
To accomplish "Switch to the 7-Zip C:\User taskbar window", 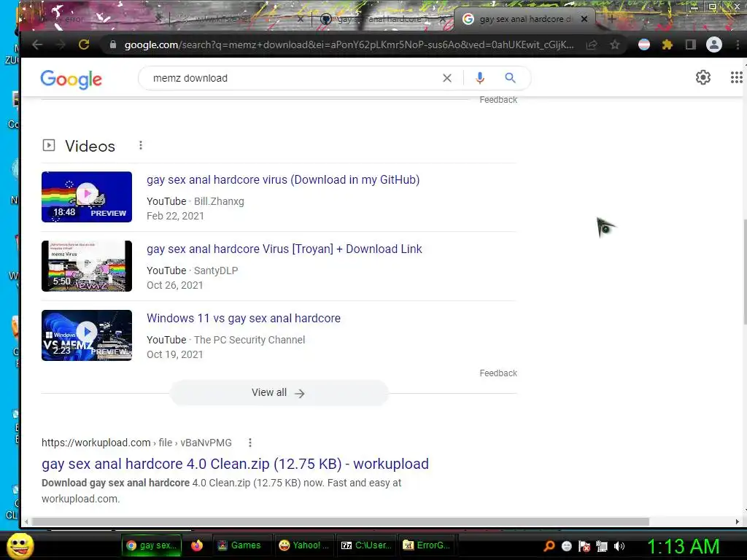I will pos(367,545).
